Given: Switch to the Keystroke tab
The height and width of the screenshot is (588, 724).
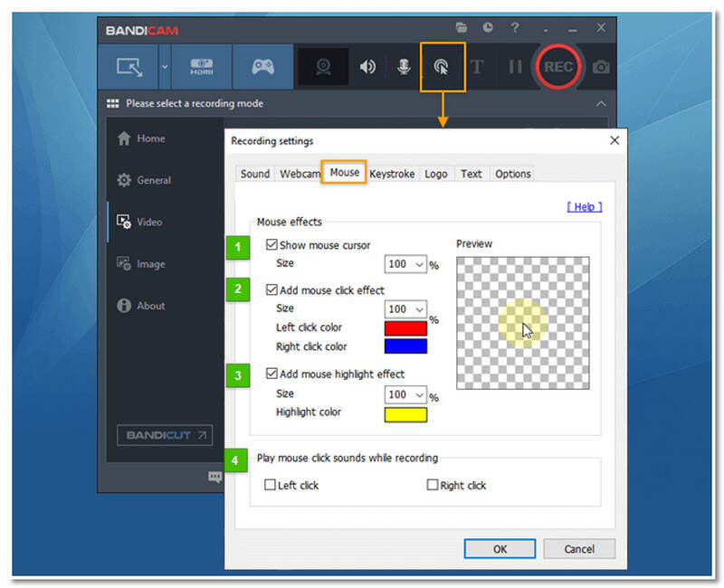Looking at the screenshot, I should [x=392, y=174].
